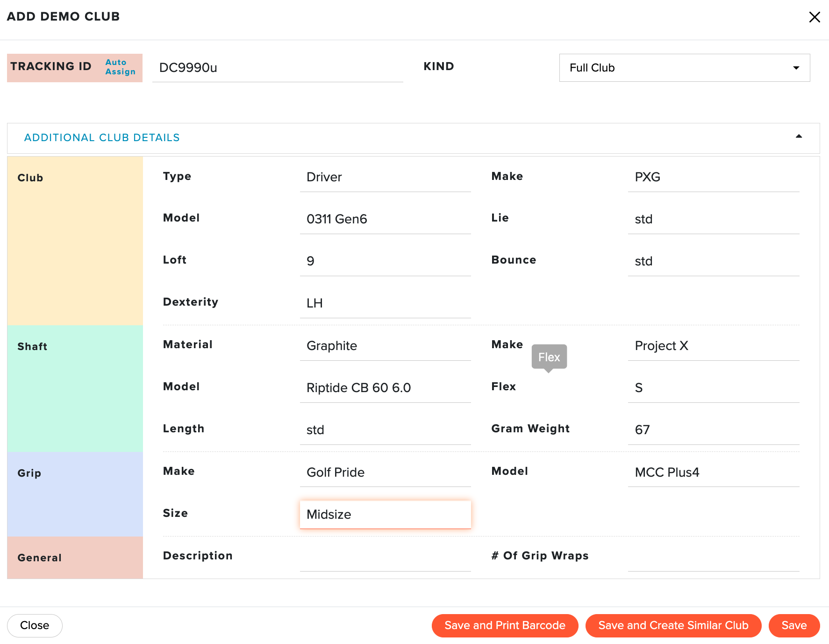Edit the Dexterity field showing LH
The width and height of the screenshot is (829, 644).
[385, 303]
